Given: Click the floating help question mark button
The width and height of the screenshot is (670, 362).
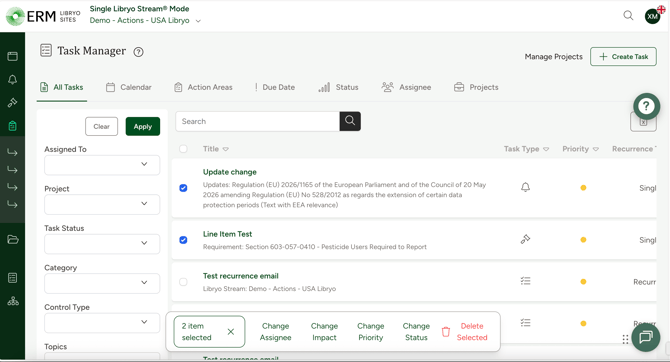Looking at the screenshot, I should click(x=646, y=106).
